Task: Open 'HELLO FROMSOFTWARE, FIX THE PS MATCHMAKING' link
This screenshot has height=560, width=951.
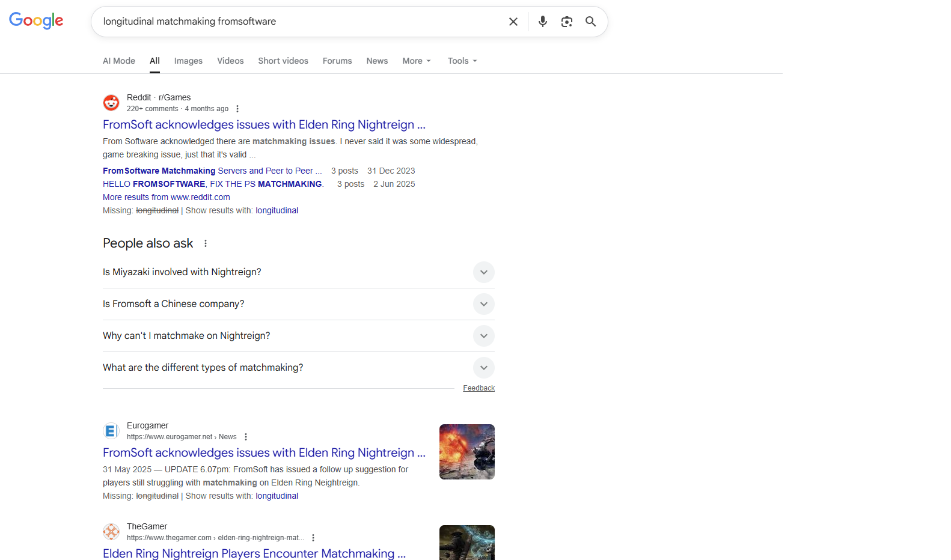Action: [x=213, y=184]
